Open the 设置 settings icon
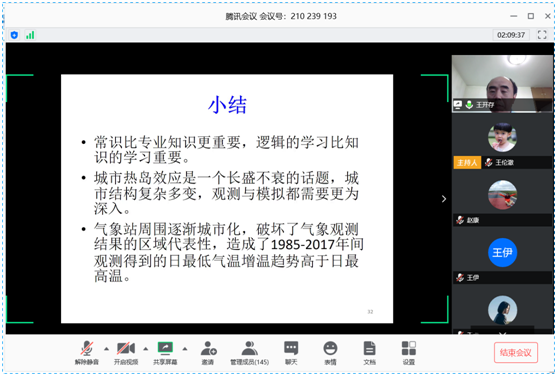 (x=409, y=352)
